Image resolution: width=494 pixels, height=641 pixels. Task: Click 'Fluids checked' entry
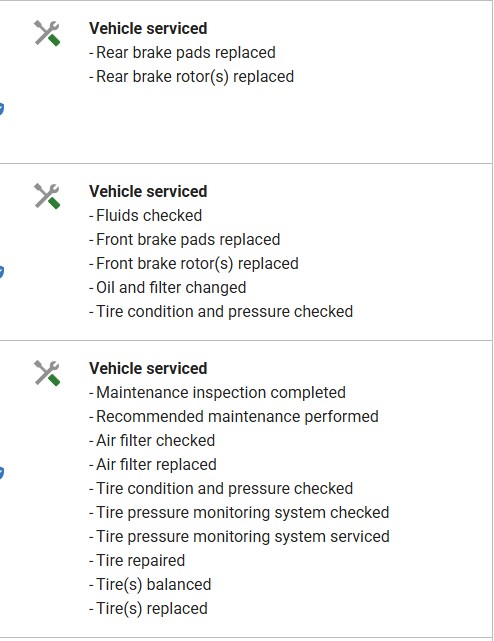146,216
